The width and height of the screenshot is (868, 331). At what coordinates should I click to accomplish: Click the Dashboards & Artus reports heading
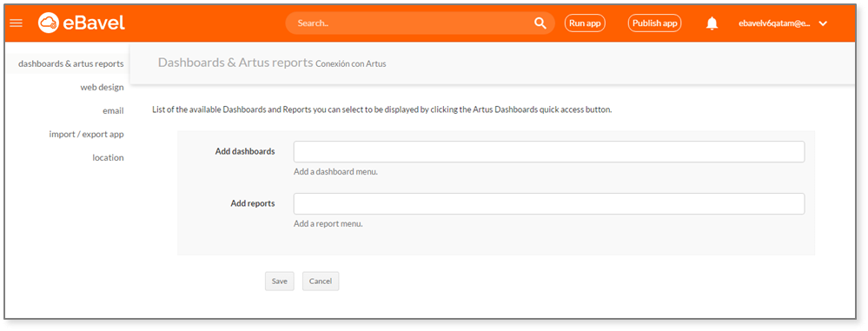click(235, 63)
